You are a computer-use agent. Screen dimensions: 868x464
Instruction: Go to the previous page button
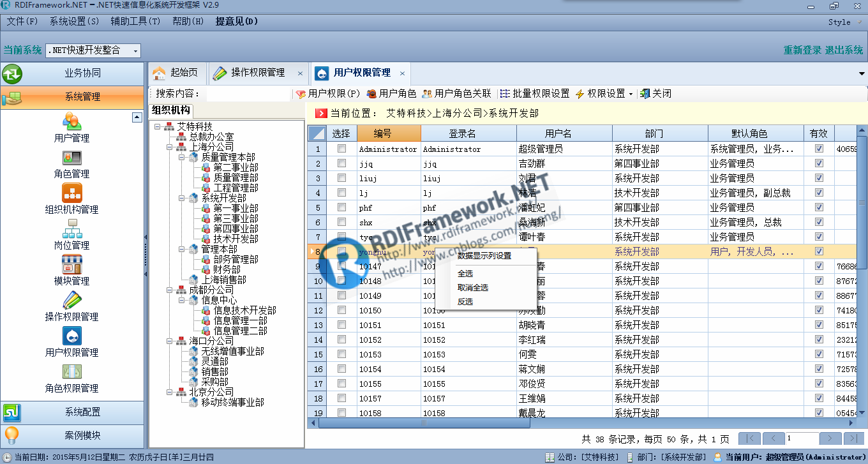pos(774,438)
